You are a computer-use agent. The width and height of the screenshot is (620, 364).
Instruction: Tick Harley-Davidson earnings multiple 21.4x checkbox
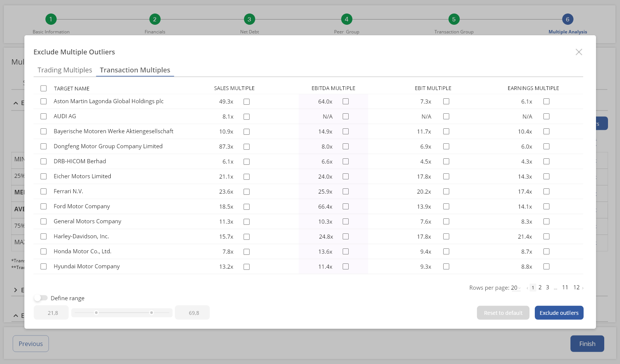(546, 236)
